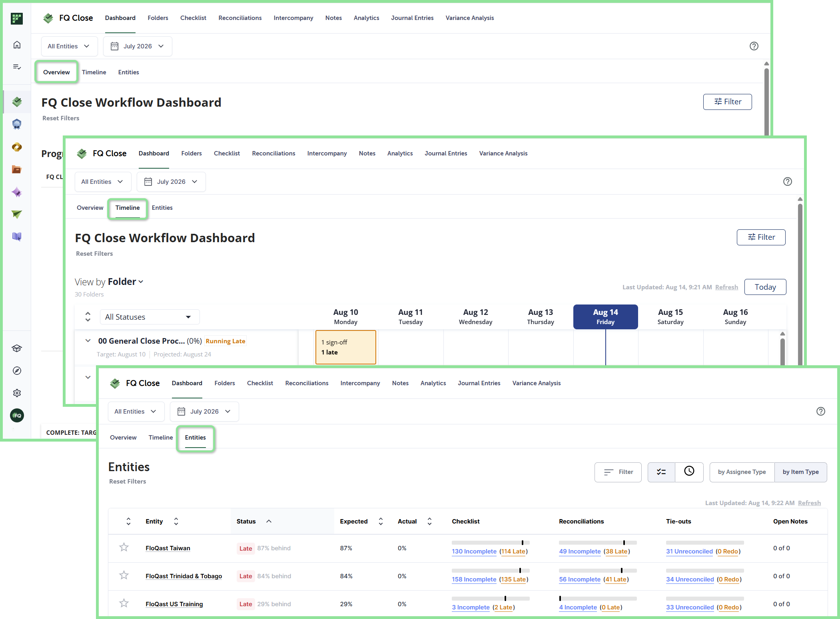Select the green FQ Close sidebar icon
Image resolution: width=840 pixels, height=619 pixels.
coord(17,102)
